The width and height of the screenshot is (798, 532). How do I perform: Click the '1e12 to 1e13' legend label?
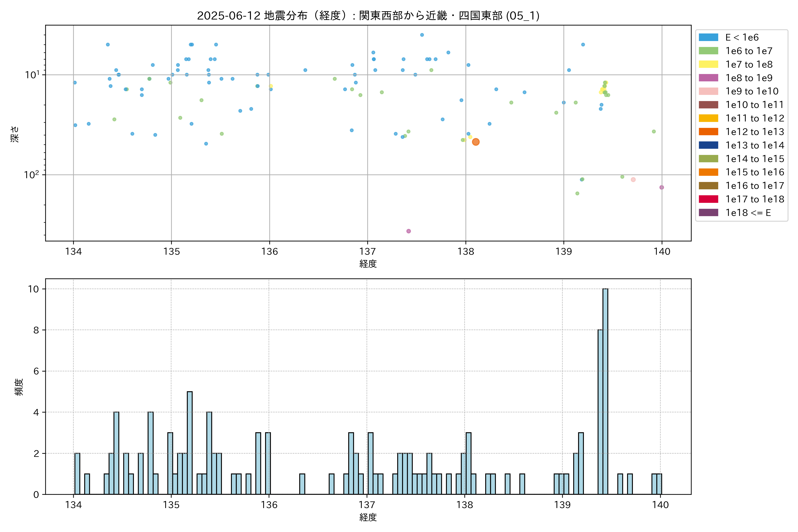click(755, 132)
